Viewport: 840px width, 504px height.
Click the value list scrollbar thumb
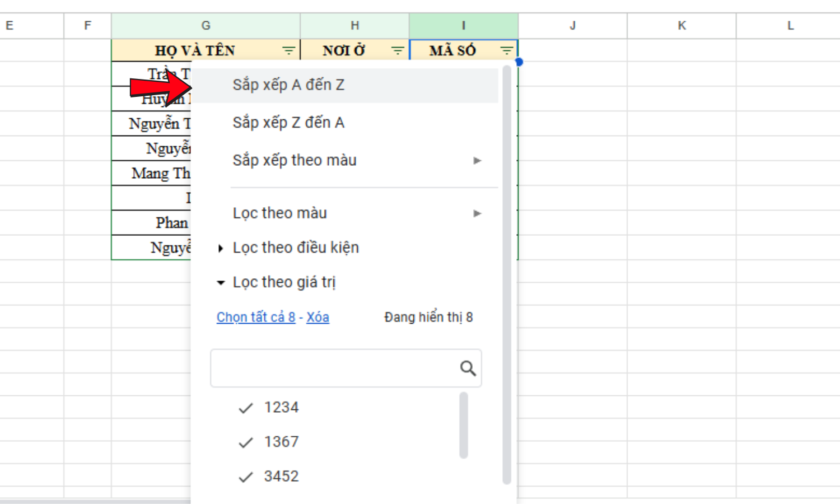click(463, 426)
